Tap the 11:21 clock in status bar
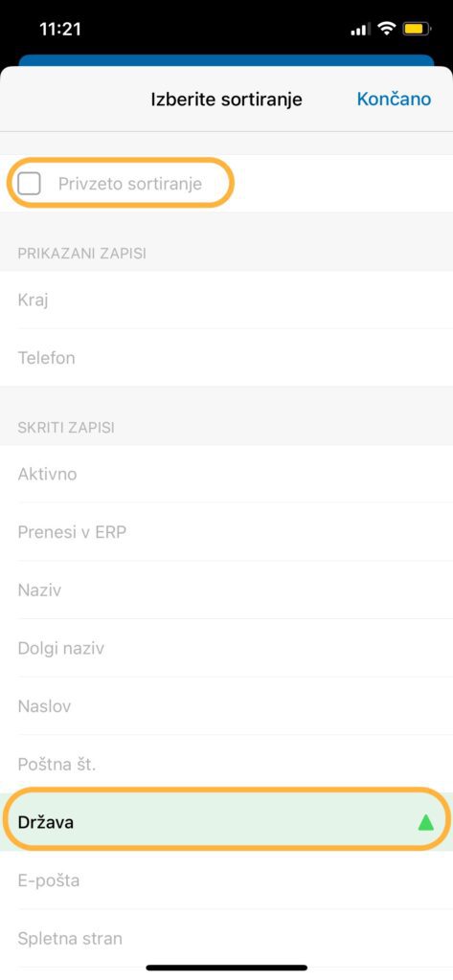Viewport: 453px width, 980px height. click(x=60, y=29)
